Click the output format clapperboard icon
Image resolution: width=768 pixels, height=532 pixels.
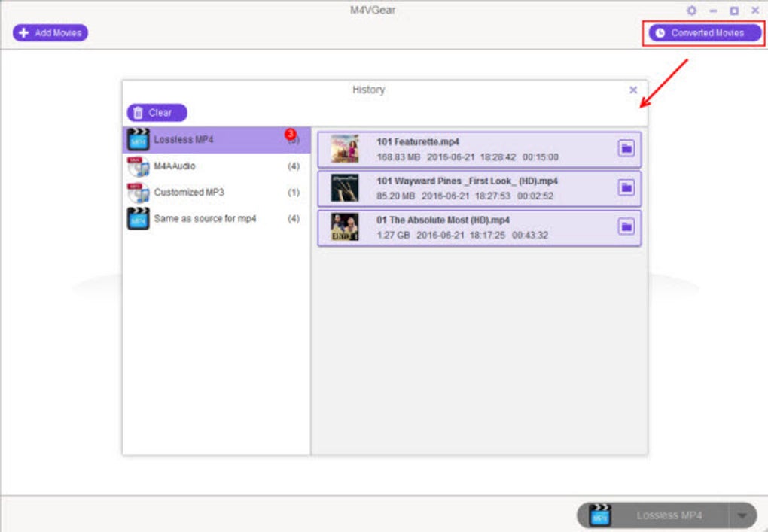(601, 515)
